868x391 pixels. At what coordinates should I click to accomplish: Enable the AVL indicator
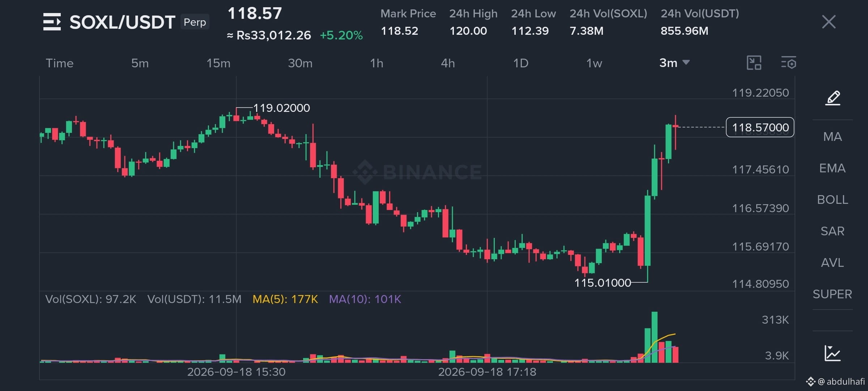tap(833, 263)
